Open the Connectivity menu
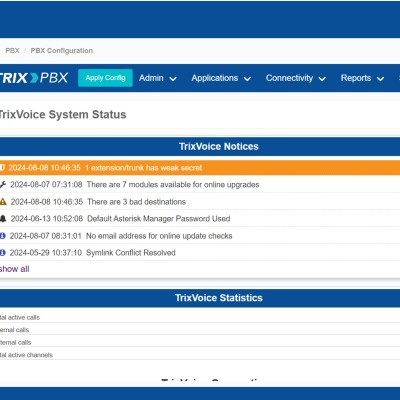The height and width of the screenshot is (400, 400). coord(296,78)
